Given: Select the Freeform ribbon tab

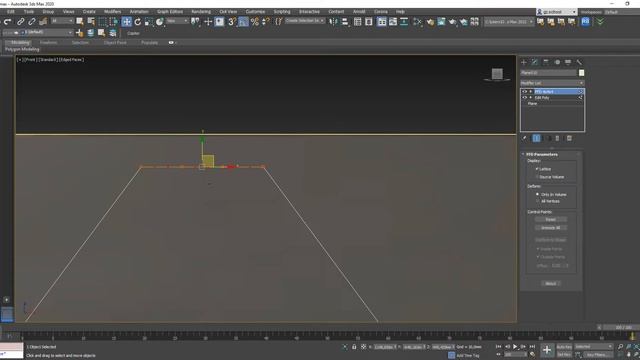Looking at the screenshot, I should tap(48, 42).
